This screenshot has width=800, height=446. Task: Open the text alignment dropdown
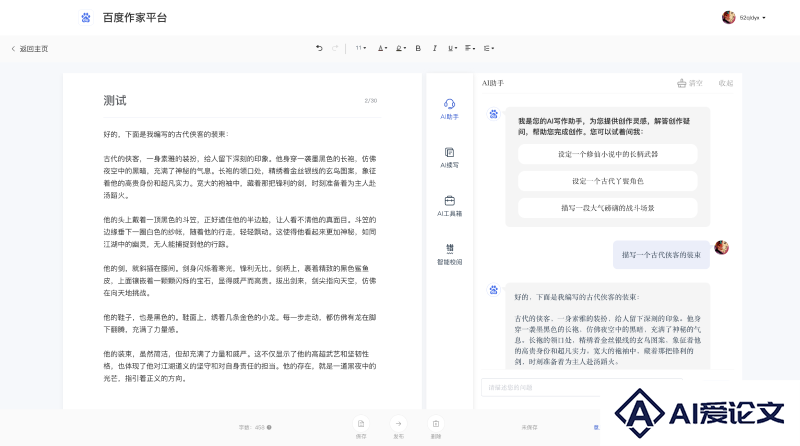click(x=470, y=48)
